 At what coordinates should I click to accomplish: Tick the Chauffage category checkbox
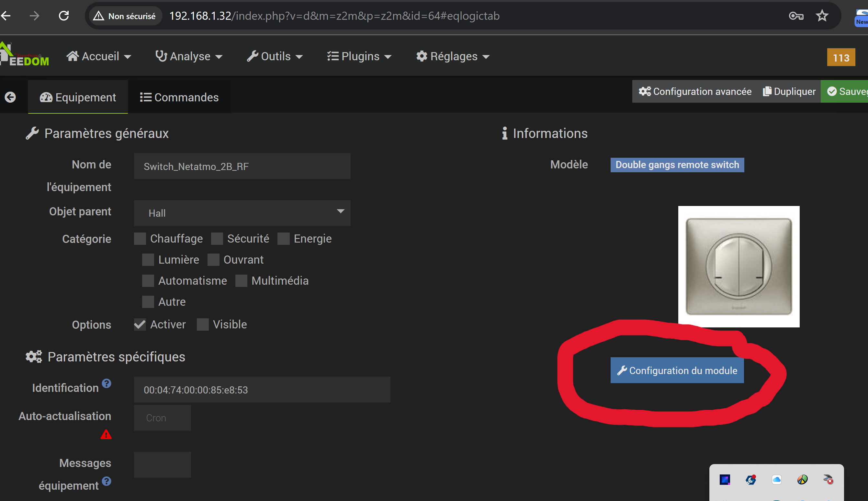140,239
